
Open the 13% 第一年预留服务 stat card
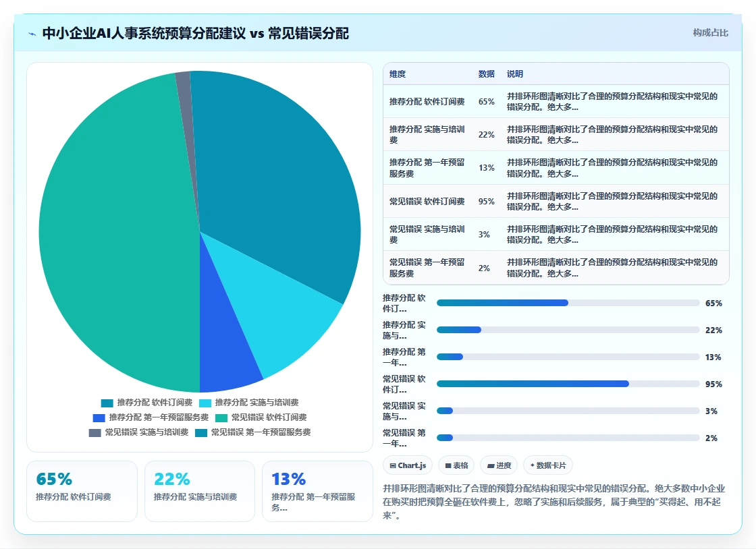coord(317,491)
